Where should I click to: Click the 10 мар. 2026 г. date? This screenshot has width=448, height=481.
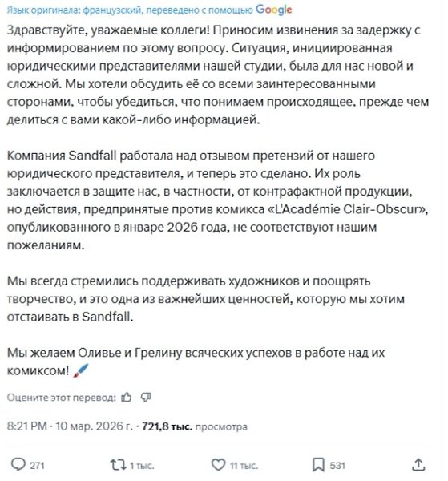pos(94,426)
